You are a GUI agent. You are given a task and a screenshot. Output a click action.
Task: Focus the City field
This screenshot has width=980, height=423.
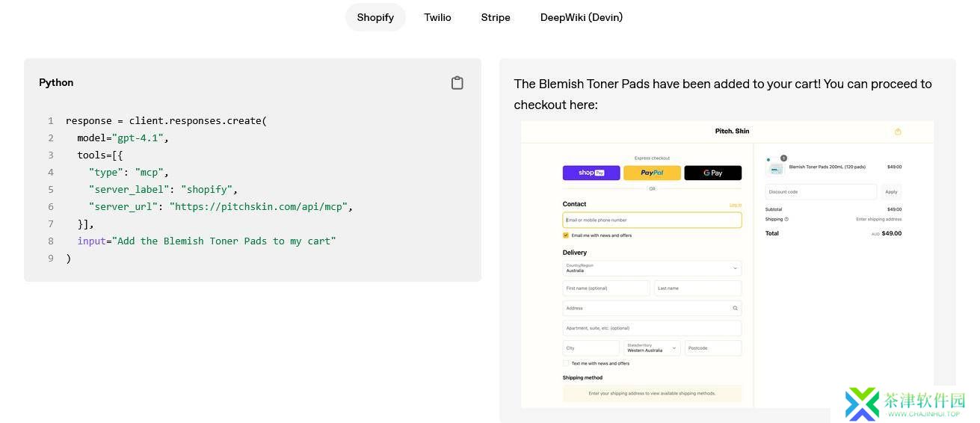[x=591, y=348]
